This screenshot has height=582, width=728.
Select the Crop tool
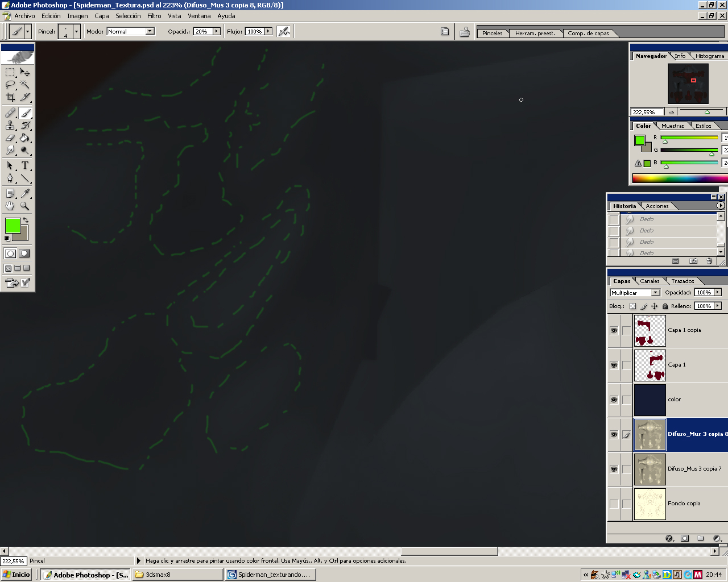[x=10, y=97]
